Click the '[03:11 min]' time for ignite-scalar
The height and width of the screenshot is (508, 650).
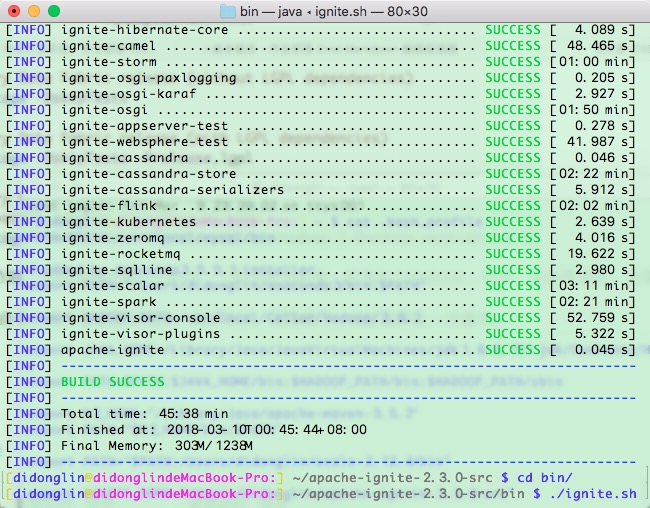pos(592,286)
